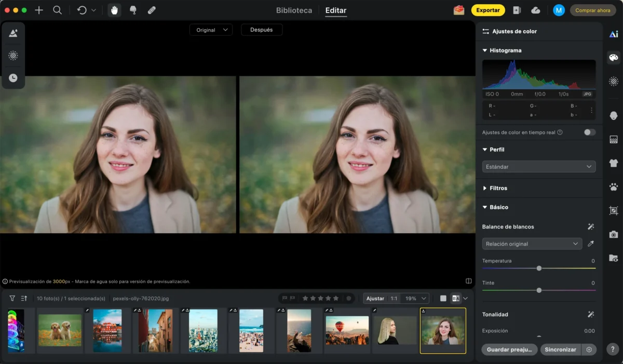Click the Temperatura slider handle

(539, 268)
